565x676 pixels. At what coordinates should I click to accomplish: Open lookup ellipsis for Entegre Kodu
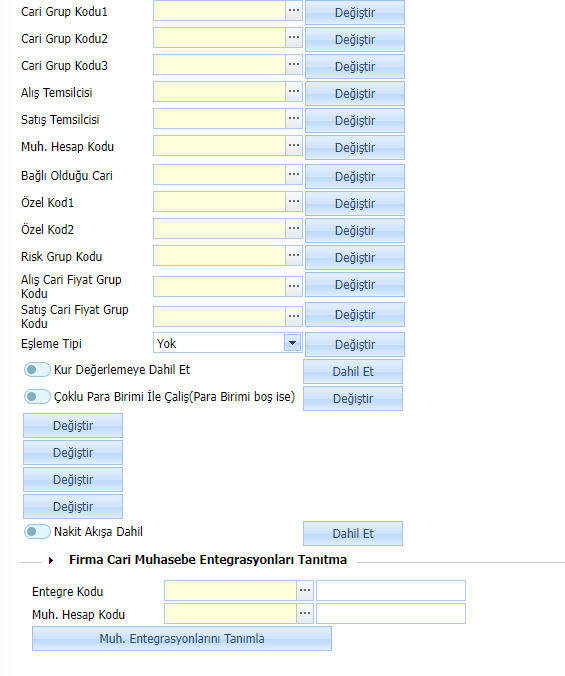305,591
